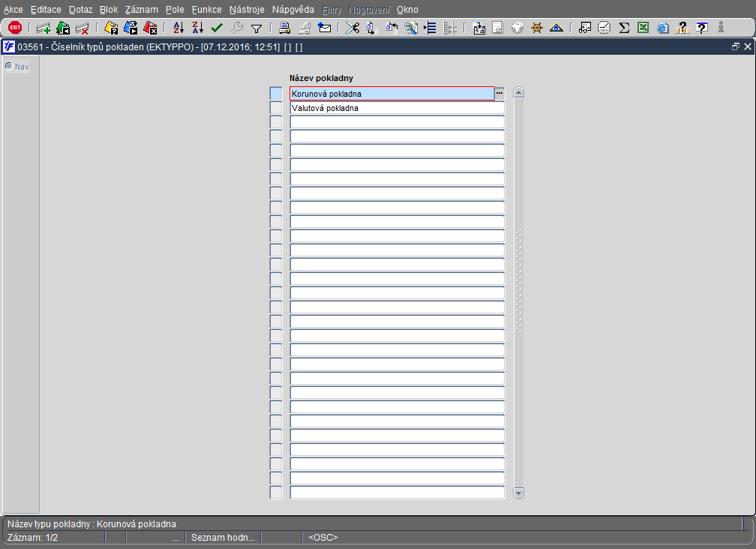Click the envelope mail icon
The image size is (756, 549).
coord(325,28)
